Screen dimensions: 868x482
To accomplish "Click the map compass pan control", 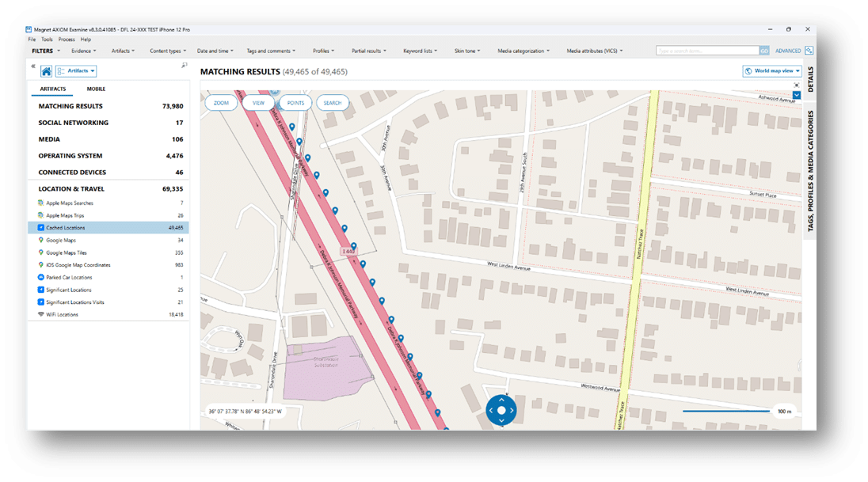I will click(501, 411).
